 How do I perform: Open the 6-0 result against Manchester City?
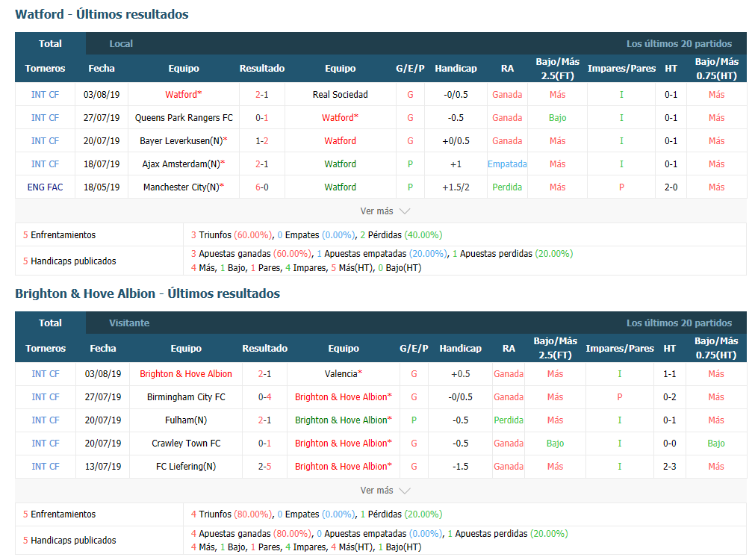261,187
